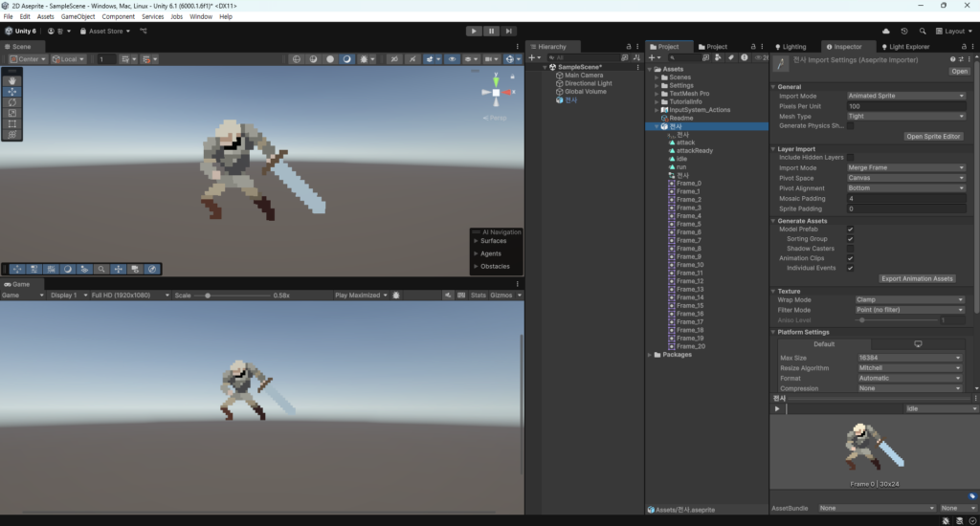The width and height of the screenshot is (980, 526).
Task: Toggle Model Prefab checkbox
Action: coord(850,230)
